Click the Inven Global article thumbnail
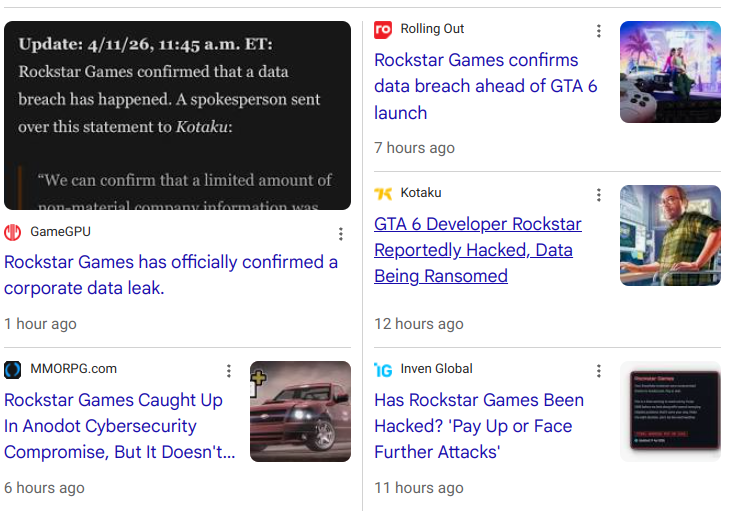The height and width of the screenshot is (519, 741). [x=670, y=412]
